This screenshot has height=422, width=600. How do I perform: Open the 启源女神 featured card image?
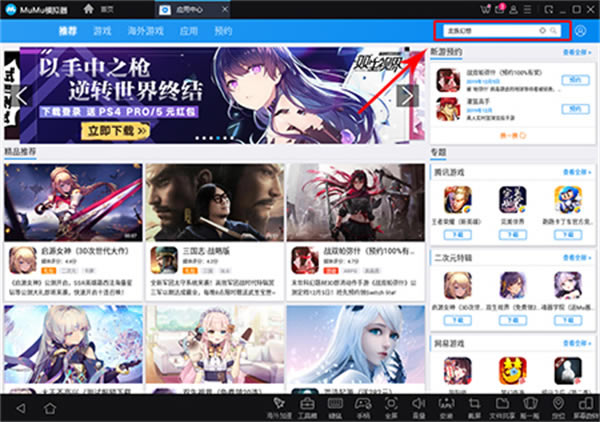pyautogui.click(x=73, y=202)
